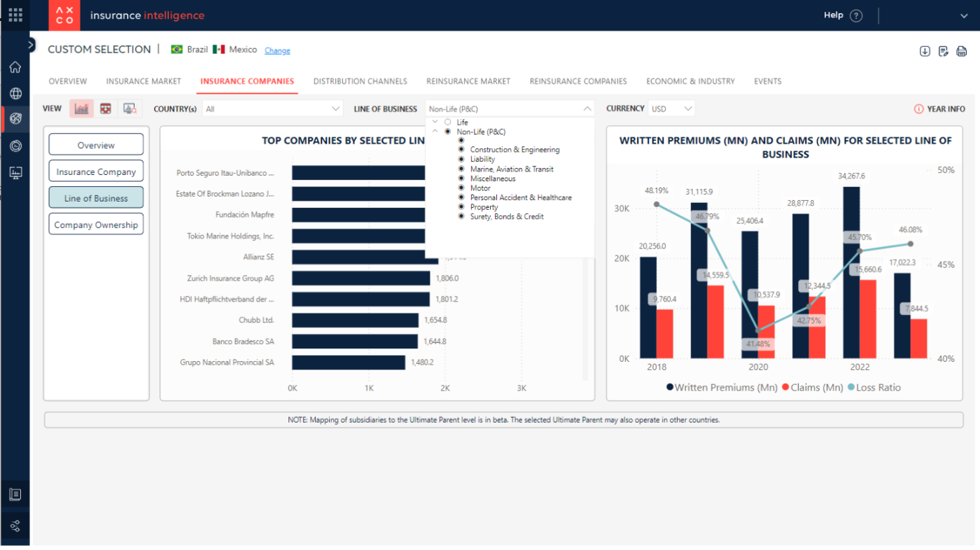Go to the Distribution Channels tab
Screen dimensions: 980x550
pyautogui.click(x=360, y=81)
